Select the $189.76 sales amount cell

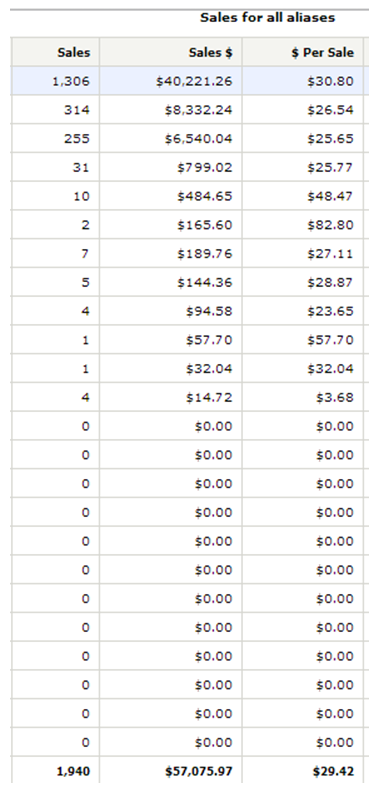pyautogui.click(x=171, y=253)
